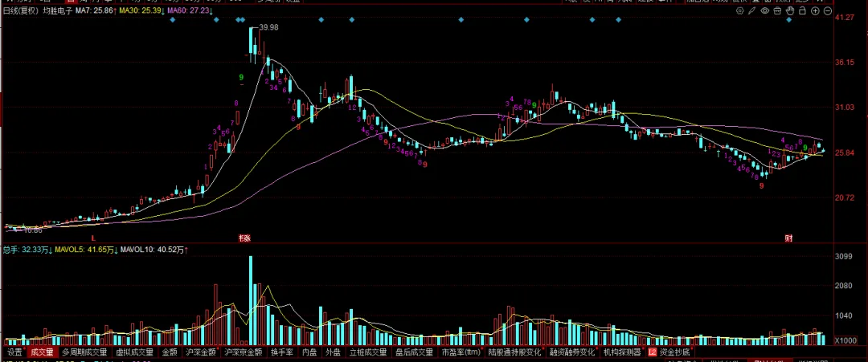Open chart settings gear icon
Screen dimensions: 868x362
tap(740, 10)
